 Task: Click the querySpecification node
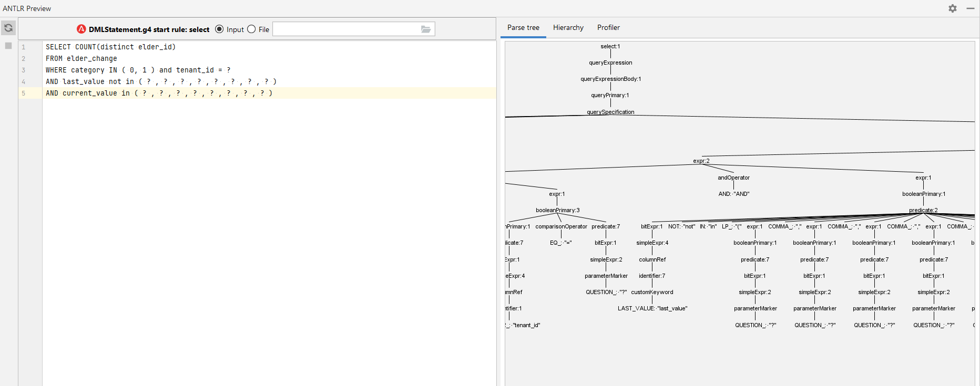[x=610, y=112]
